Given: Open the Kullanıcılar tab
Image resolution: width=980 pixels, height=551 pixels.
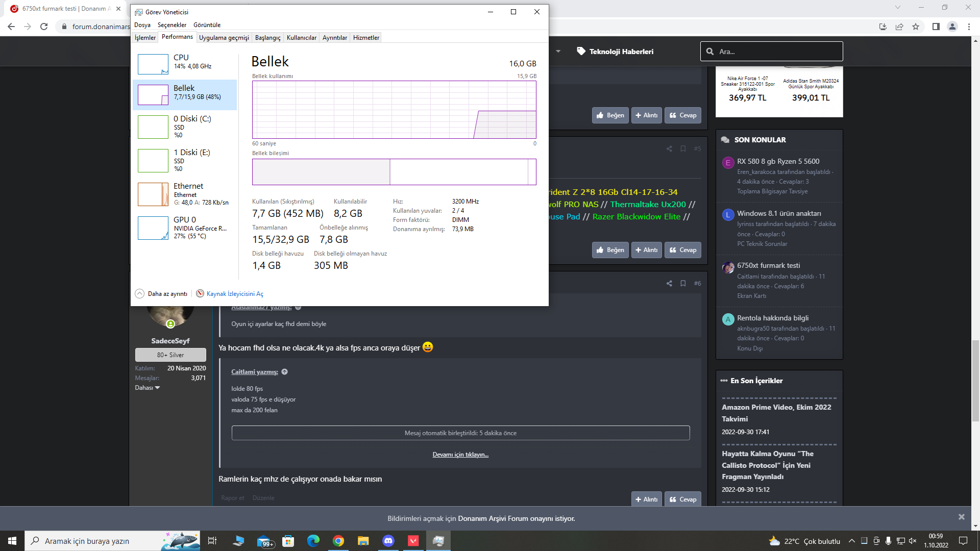Looking at the screenshot, I should click(x=302, y=38).
